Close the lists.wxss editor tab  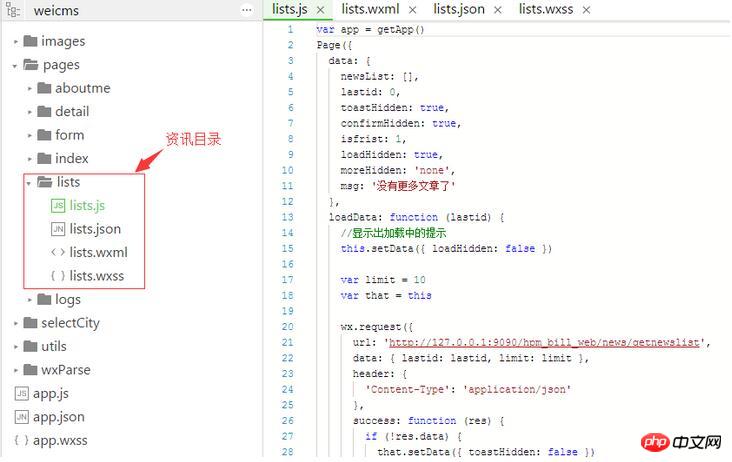pos(586,9)
